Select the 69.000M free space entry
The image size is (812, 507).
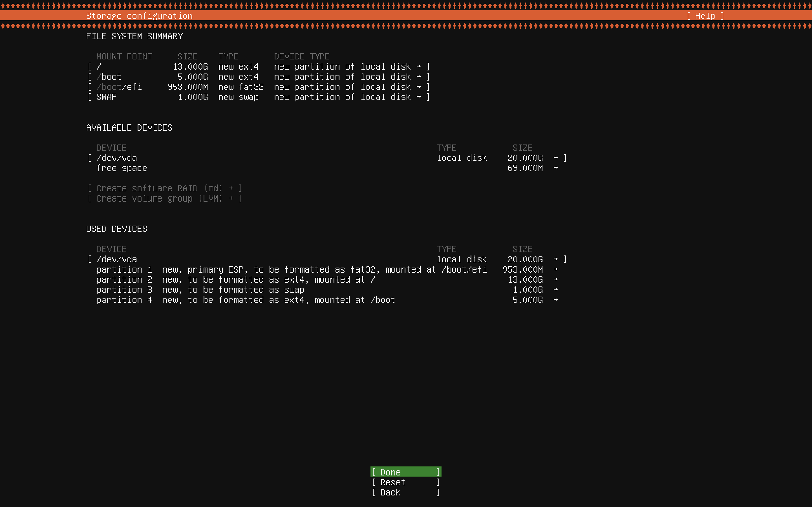click(x=122, y=168)
